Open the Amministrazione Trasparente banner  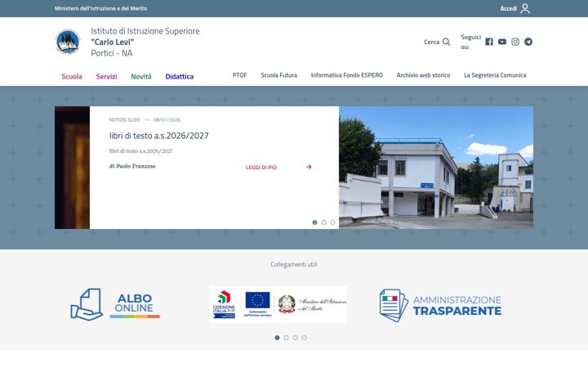click(440, 305)
